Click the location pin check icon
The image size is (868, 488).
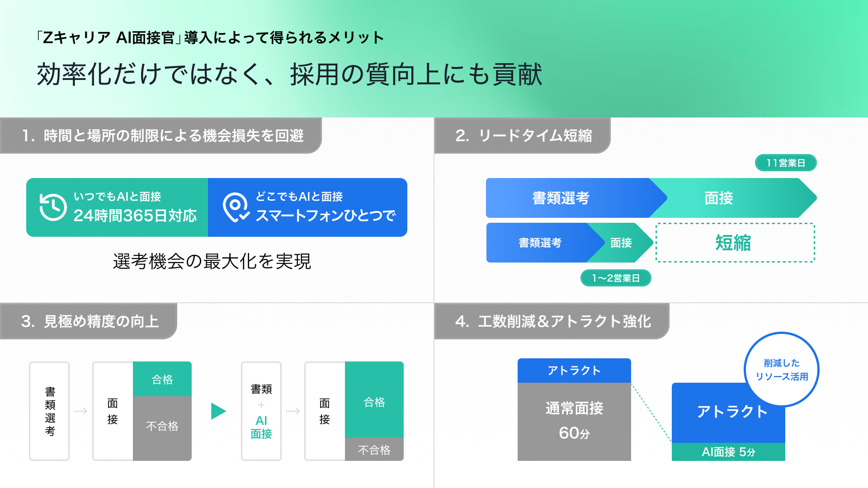point(236,208)
